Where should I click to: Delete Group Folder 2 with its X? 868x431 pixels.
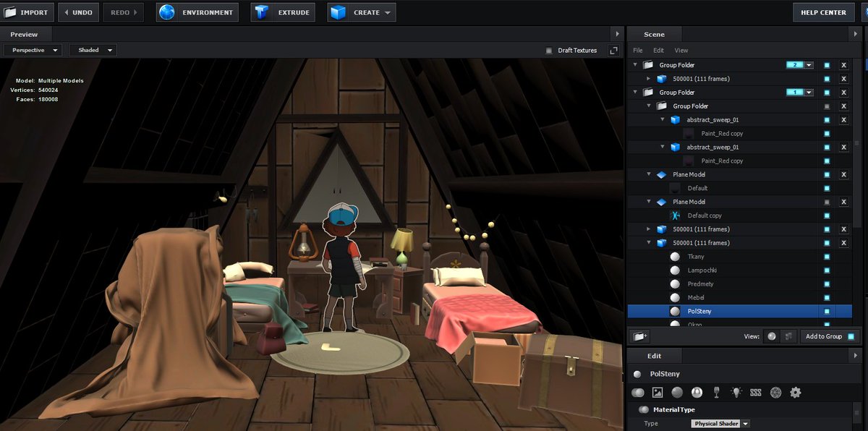[x=843, y=65]
